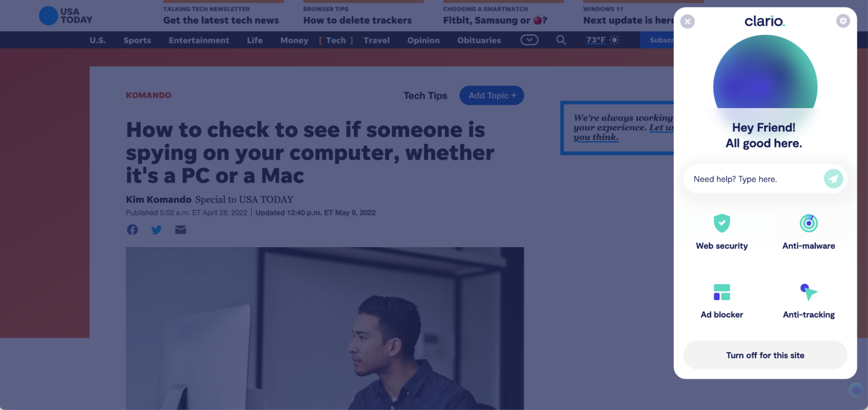Click the KOMANDO category label

149,95
